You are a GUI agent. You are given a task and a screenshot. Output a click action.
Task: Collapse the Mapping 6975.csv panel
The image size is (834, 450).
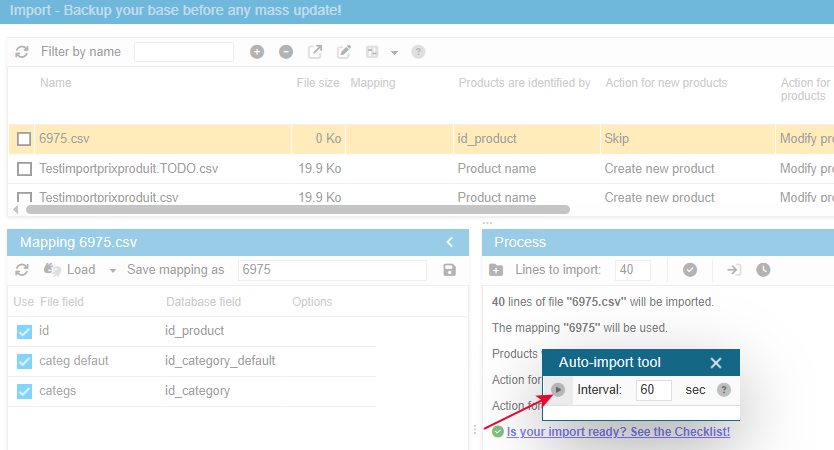click(x=450, y=242)
